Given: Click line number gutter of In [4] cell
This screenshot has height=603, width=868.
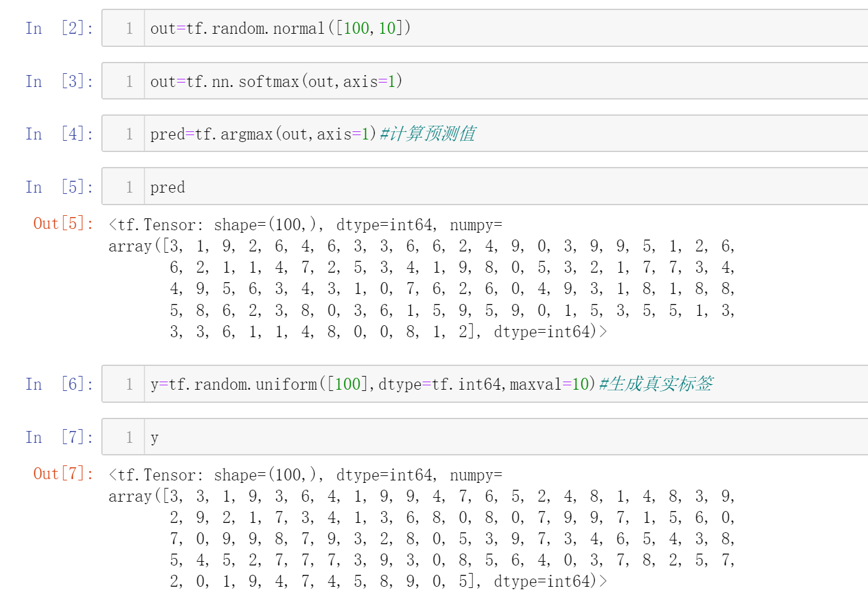Looking at the screenshot, I should point(129,134).
